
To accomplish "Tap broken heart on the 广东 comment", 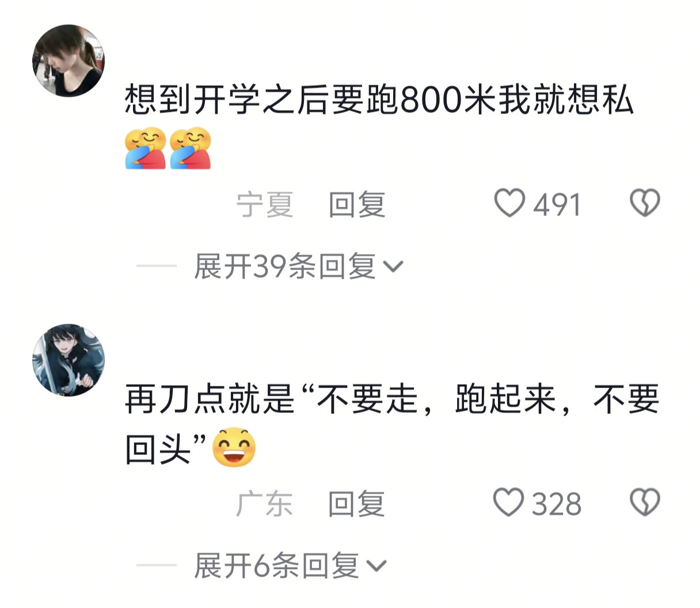I will point(645,502).
